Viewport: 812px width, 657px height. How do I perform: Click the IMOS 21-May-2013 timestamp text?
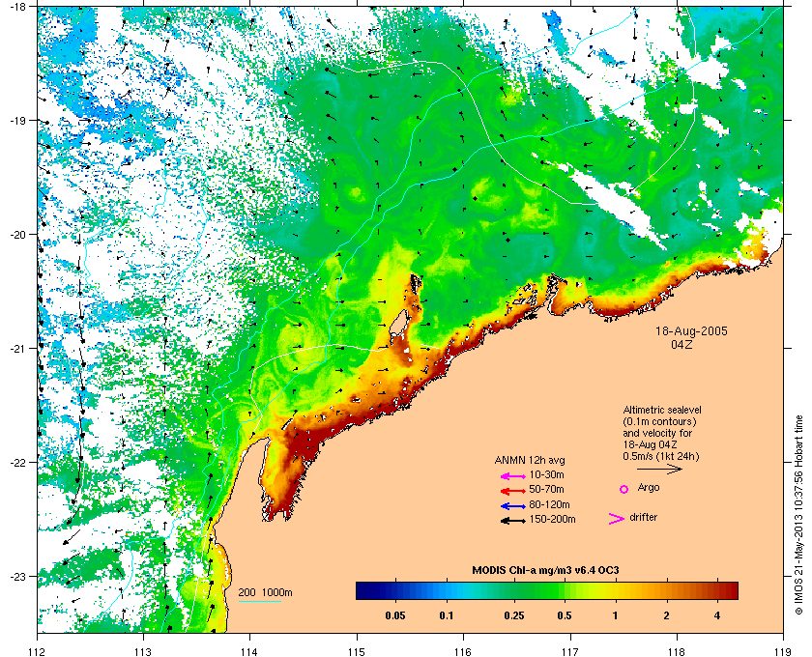click(798, 515)
